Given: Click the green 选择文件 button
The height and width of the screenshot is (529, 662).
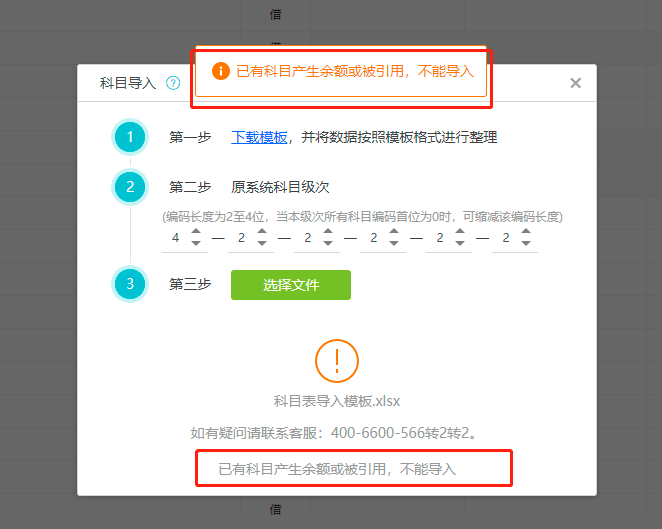Looking at the screenshot, I should tap(291, 285).
